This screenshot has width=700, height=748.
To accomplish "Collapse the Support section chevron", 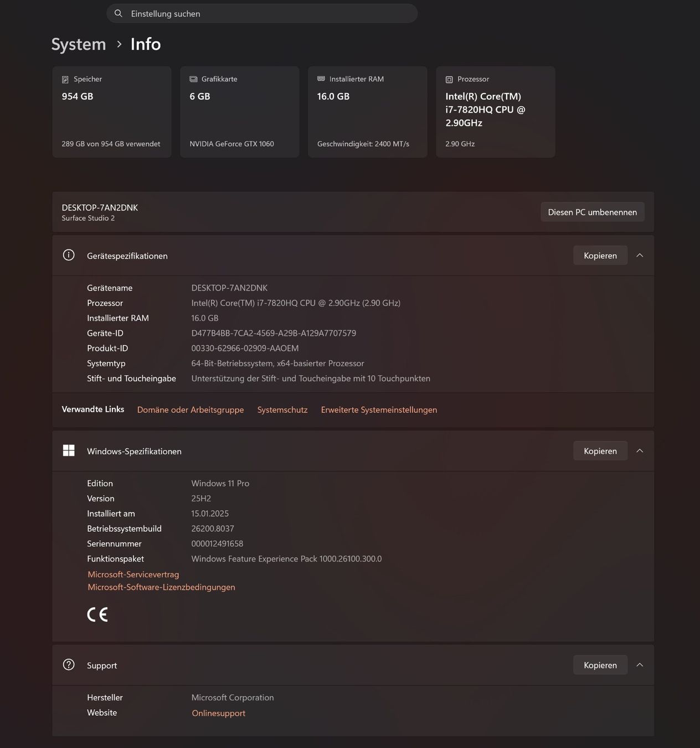I will pos(640,665).
